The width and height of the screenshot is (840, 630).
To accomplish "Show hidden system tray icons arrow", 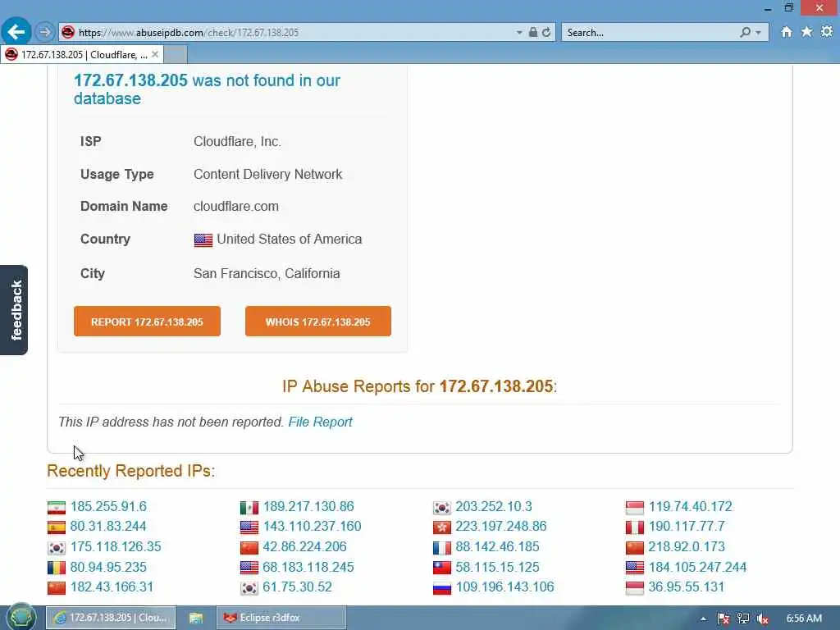I will coord(703,619).
